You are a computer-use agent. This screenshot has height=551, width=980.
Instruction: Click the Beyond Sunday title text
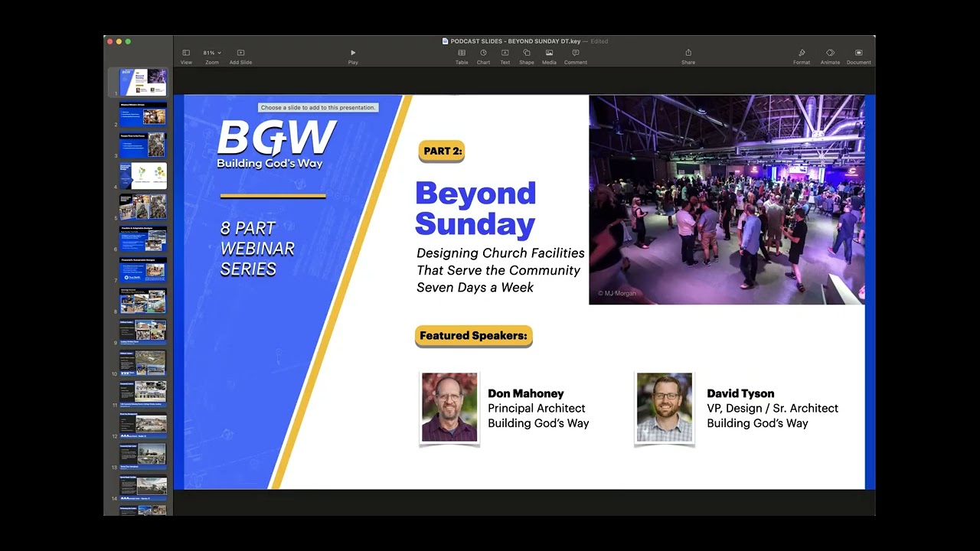tap(475, 208)
